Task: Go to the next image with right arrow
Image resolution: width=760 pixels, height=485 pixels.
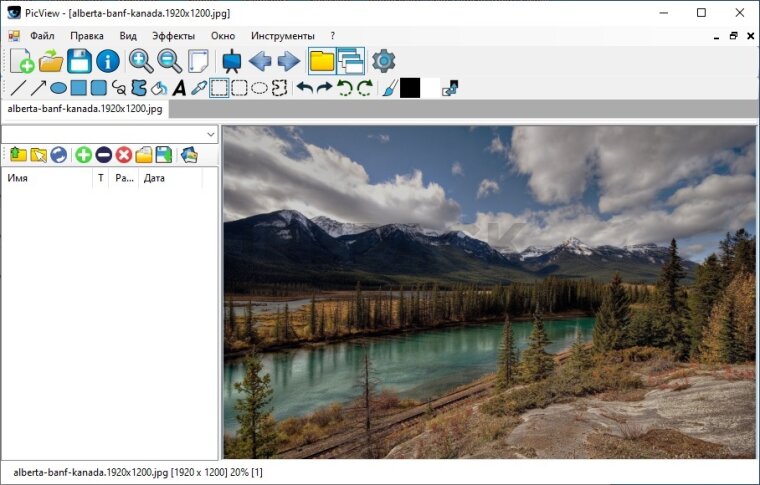Action: pyautogui.click(x=289, y=61)
